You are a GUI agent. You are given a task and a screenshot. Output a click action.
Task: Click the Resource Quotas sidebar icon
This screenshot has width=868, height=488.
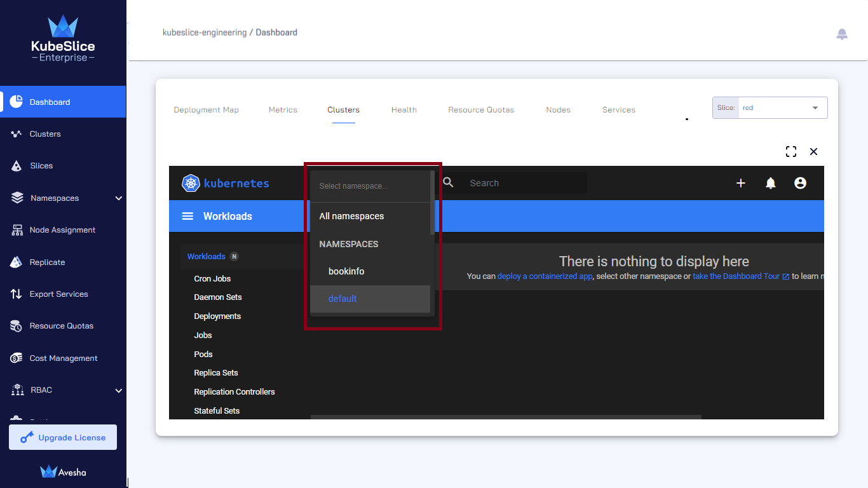point(17,326)
